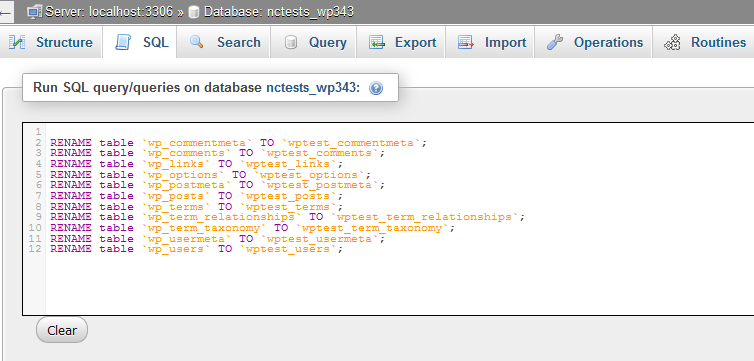Viewport: 754px width, 361px height.
Task: Click the Structure tab icon
Action: [17, 42]
